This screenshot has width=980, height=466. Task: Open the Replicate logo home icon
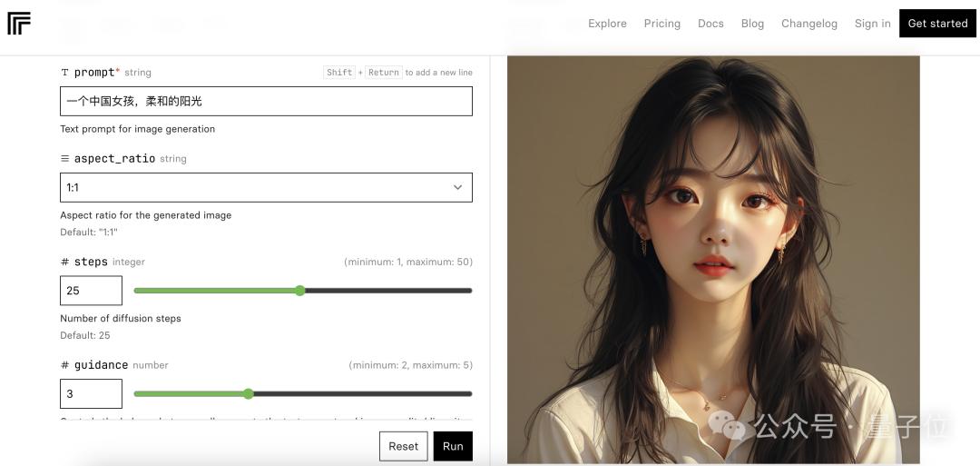point(19,23)
